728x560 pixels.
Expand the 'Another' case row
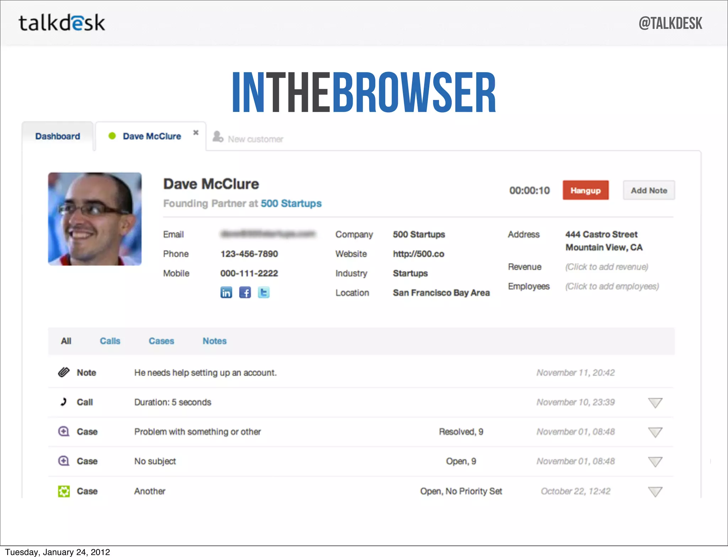pyautogui.click(x=655, y=492)
